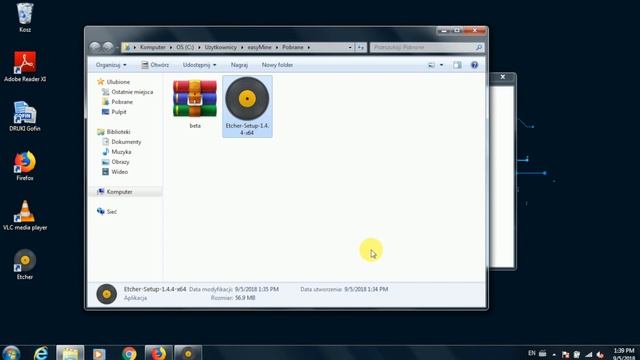640x360 pixels.
Task: Click size value 56.9 MB
Action: 245,298
